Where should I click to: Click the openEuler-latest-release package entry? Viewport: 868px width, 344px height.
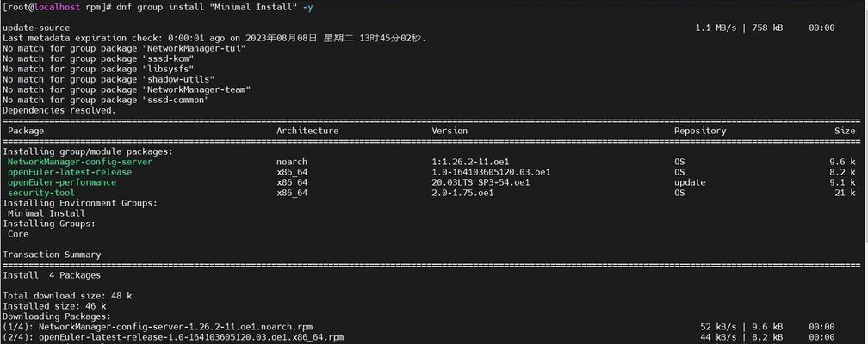pyautogui.click(x=70, y=172)
